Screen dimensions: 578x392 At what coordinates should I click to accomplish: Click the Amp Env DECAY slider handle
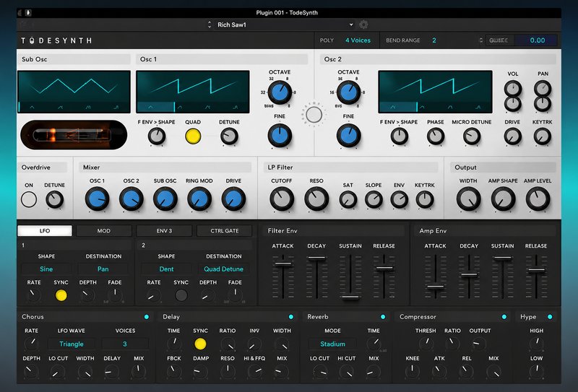coord(469,275)
